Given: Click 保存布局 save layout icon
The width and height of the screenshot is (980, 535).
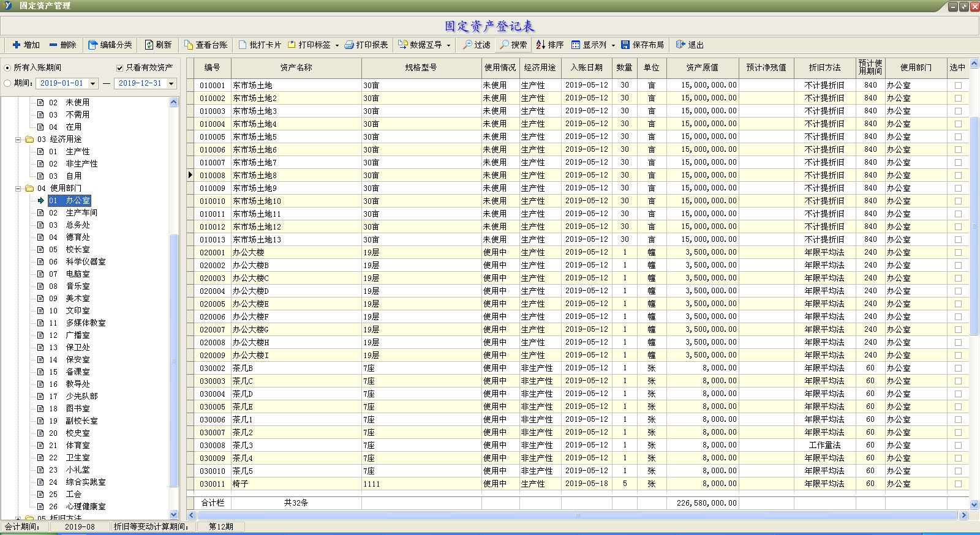Looking at the screenshot, I should tap(625, 45).
